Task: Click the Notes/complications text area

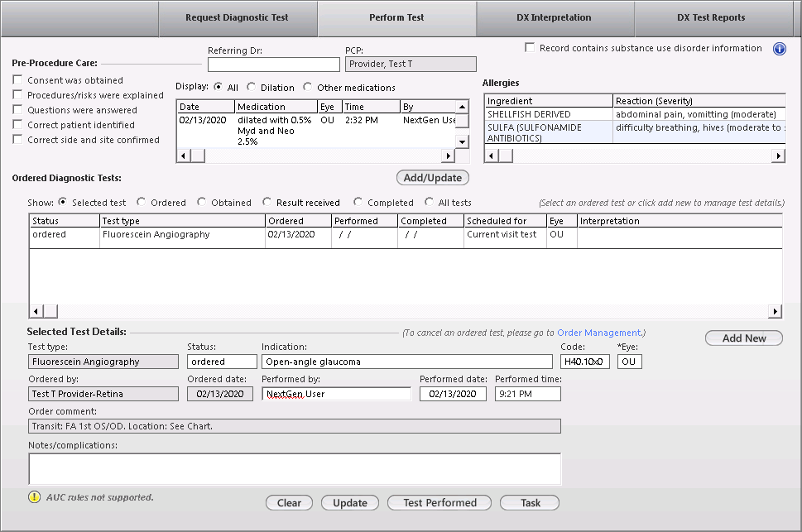Action: pos(295,468)
